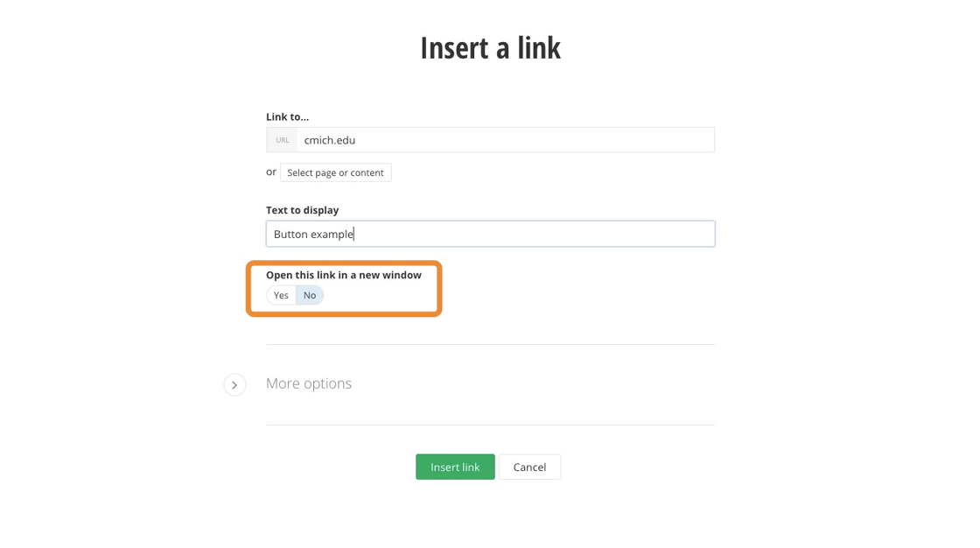This screenshot has height=548, width=980.
Task: Click the Insert link button
Action: pos(455,467)
